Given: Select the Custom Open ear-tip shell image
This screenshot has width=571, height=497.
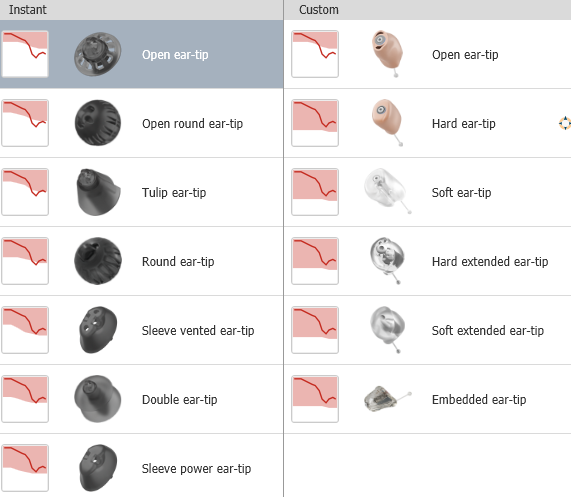Looking at the screenshot, I should (387, 54).
